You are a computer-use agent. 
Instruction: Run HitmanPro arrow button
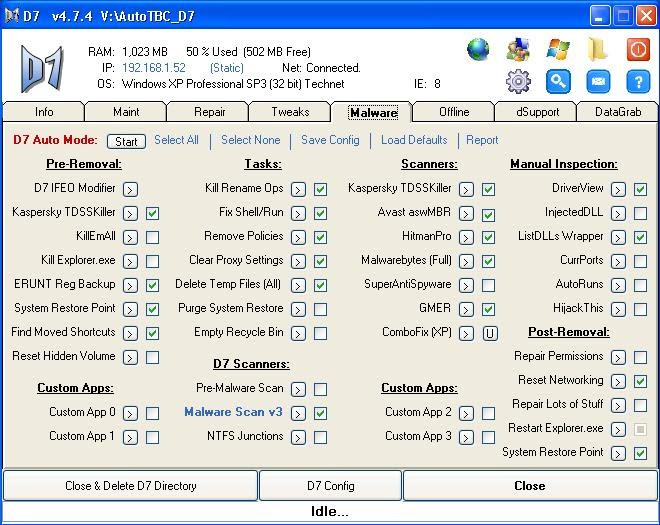click(466, 237)
